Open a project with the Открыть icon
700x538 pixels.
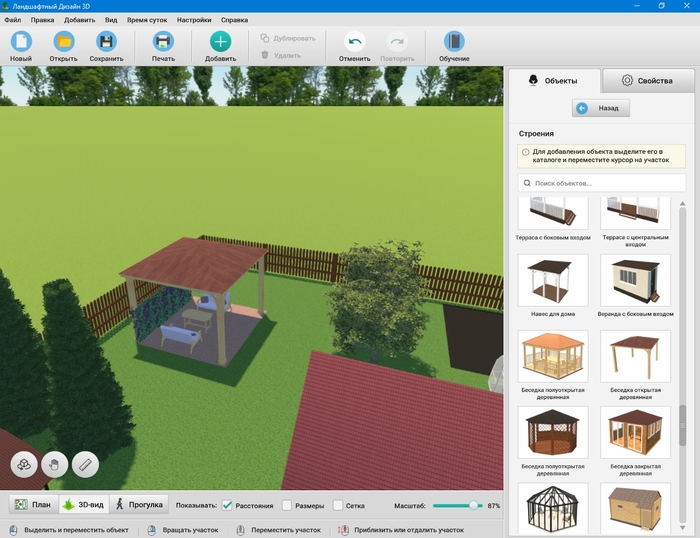coord(64,42)
